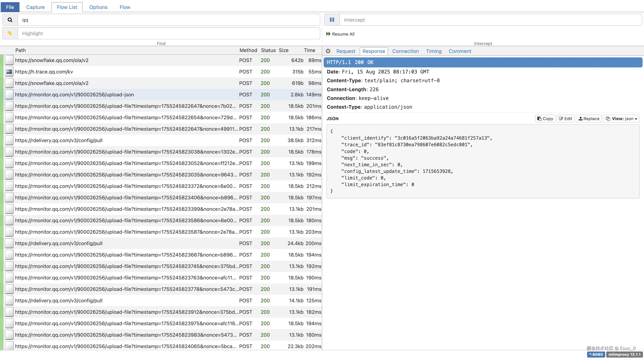Image resolution: width=644 pixels, height=359 pixels.
Task: Edit the response body
Action: tap(565, 119)
